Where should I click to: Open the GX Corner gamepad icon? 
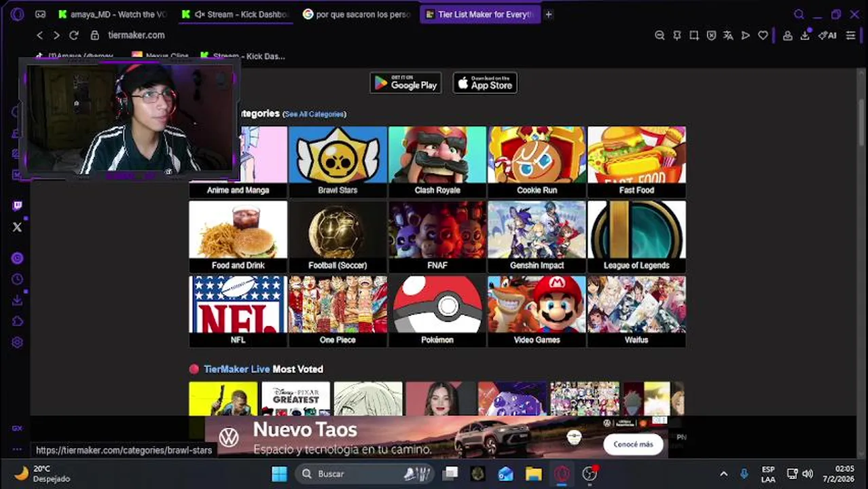[41, 14]
